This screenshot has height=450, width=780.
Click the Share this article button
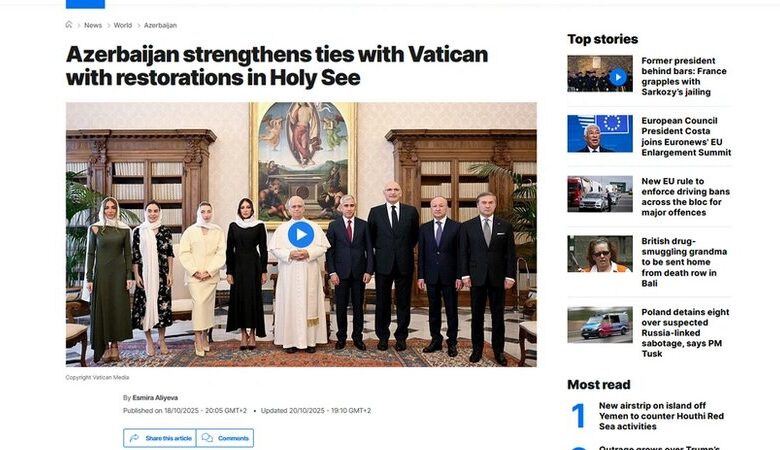point(160,438)
